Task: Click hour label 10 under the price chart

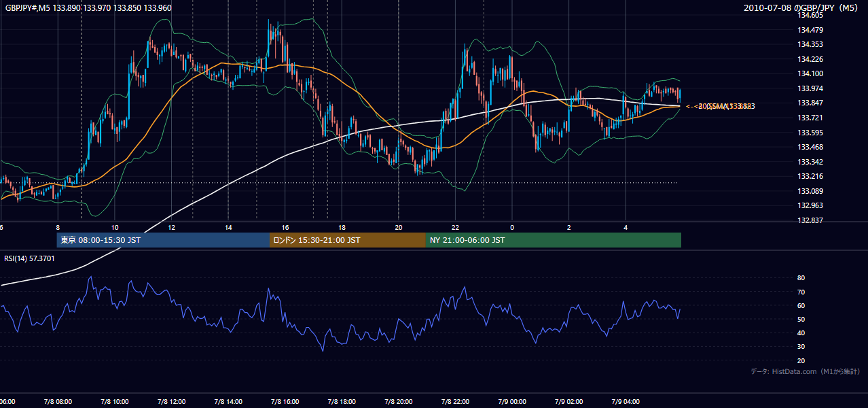Action: tap(115, 228)
